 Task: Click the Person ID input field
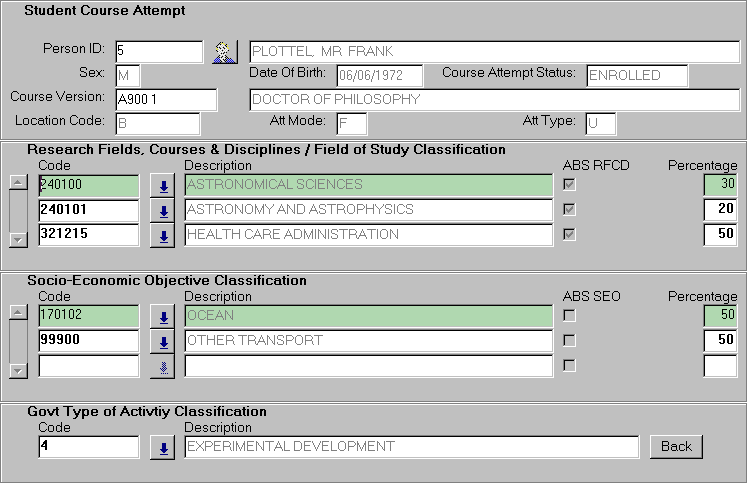[158, 51]
